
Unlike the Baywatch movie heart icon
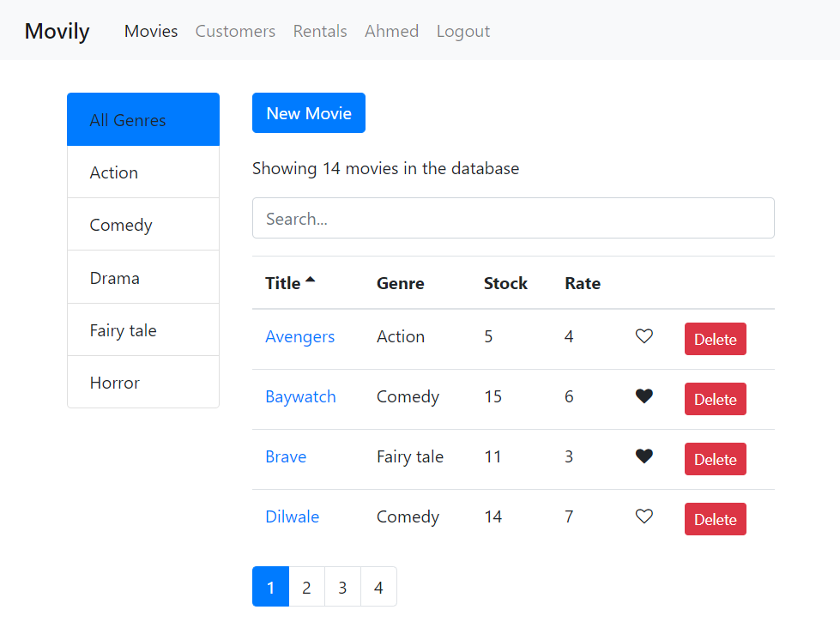point(644,396)
